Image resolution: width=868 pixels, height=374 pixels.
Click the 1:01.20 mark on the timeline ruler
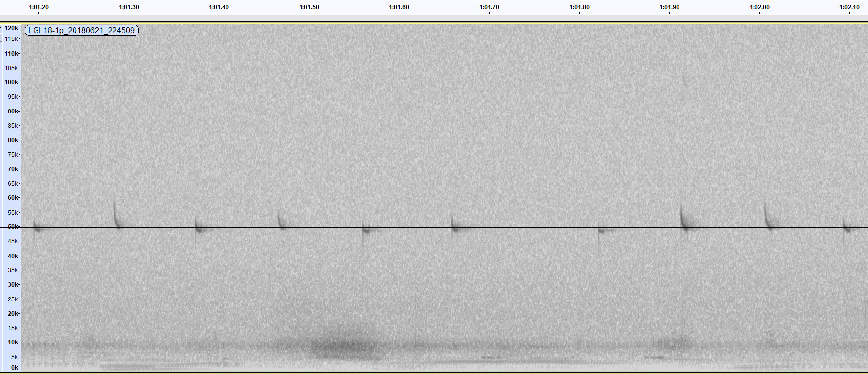click(x=39, y=7)
